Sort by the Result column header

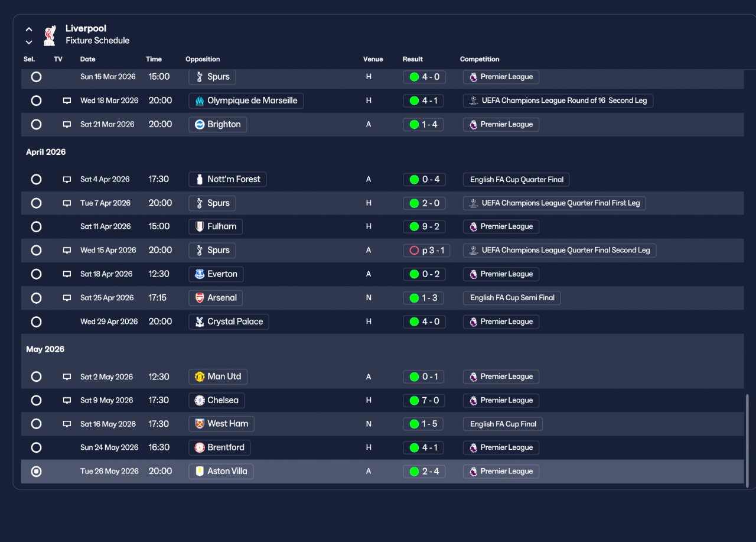(413, 59)
